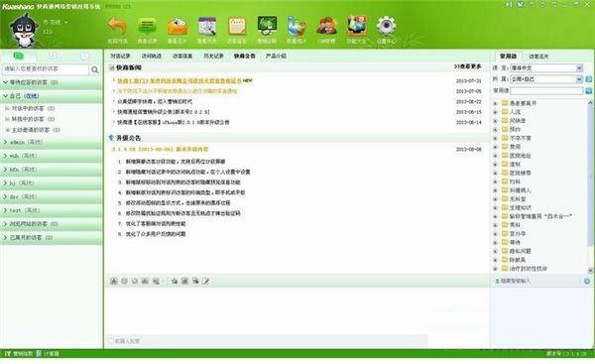Select the third icon tab above visitor search

click(85, 57)
